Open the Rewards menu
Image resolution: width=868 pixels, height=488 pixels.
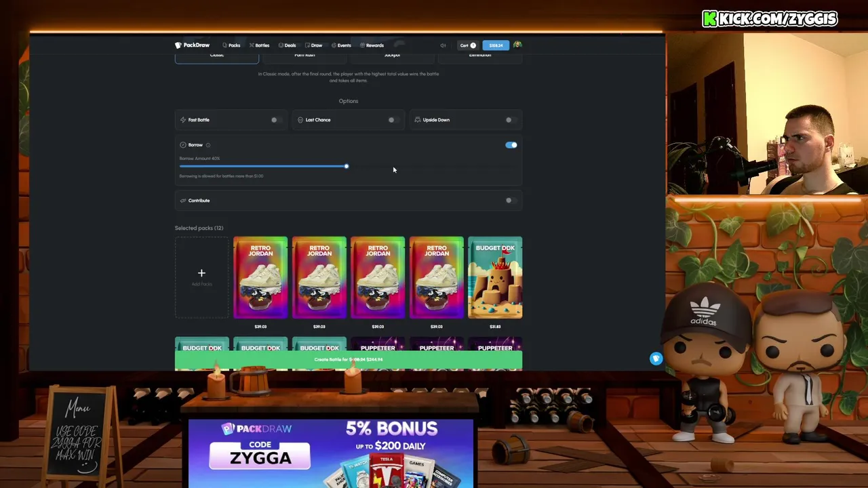point(372,45)
